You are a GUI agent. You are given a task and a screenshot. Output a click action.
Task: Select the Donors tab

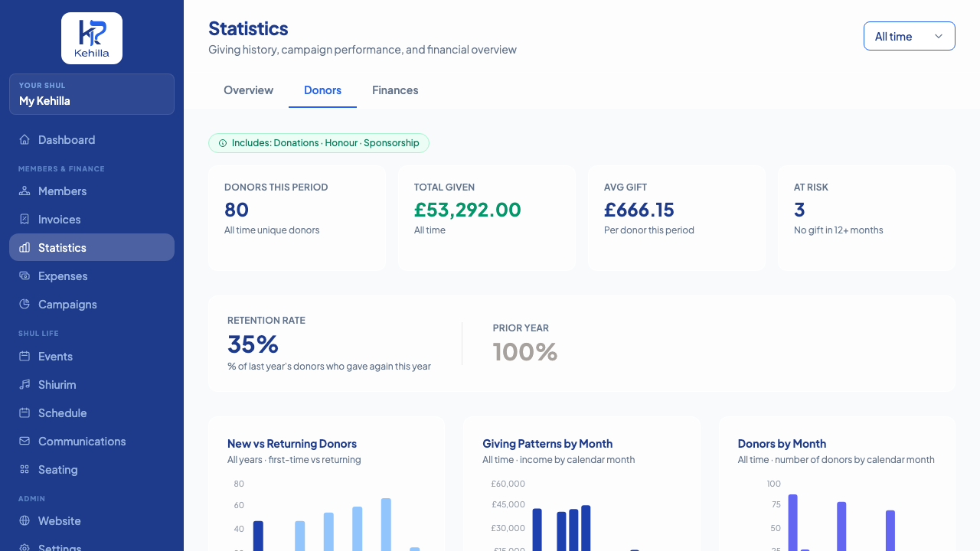[322, 90]
